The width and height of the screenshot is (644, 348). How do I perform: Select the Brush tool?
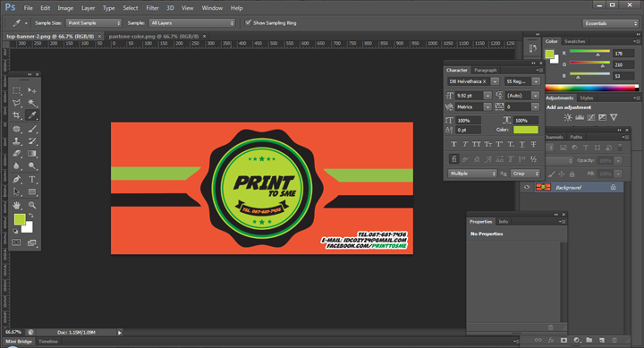click(32, 129)
